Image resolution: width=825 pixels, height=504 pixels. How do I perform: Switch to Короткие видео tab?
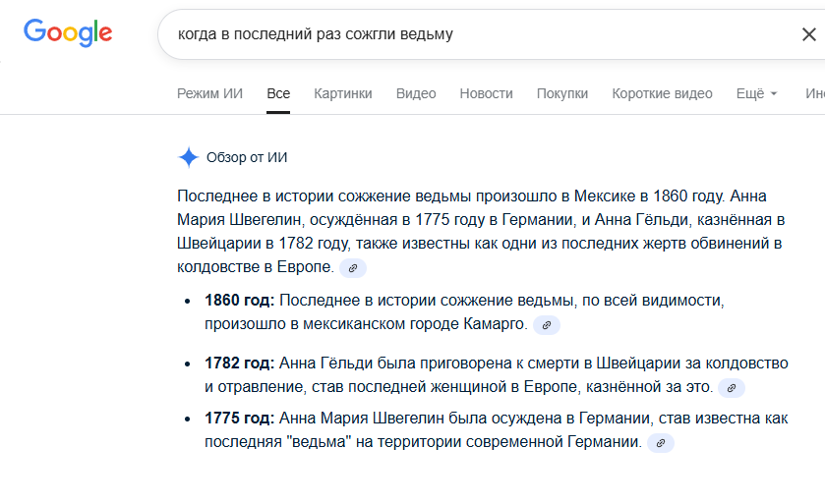point(662,93)
